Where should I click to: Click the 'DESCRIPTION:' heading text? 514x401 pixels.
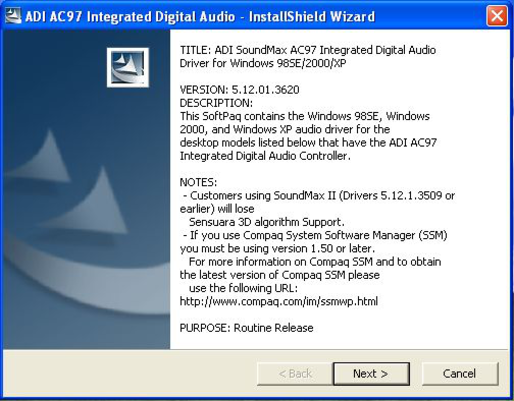pos(216,103)
